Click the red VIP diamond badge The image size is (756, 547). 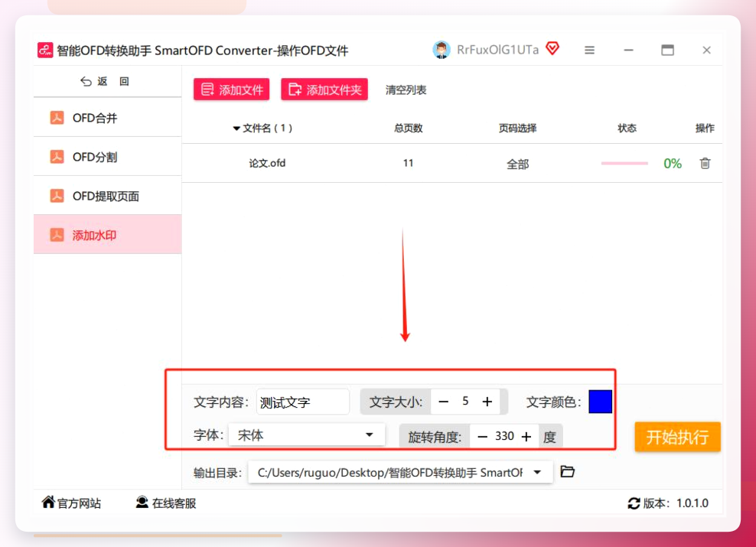(x=552, y=49)
